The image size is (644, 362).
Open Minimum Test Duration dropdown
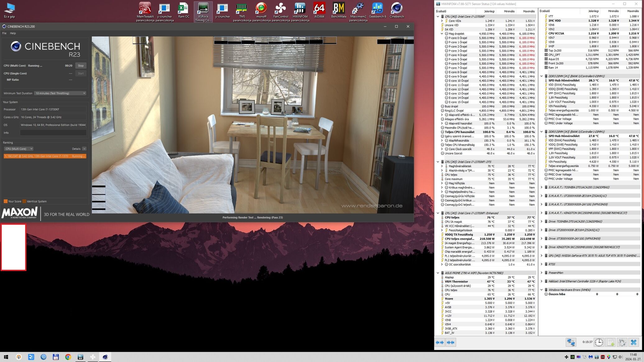pyautogui.click(x=60, y=93)
